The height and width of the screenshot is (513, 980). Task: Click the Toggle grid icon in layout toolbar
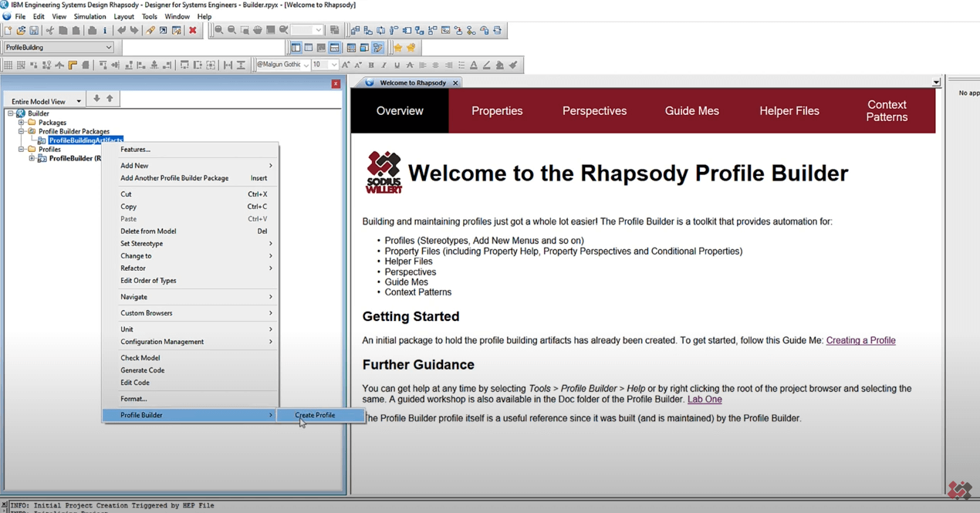point(8,65)
